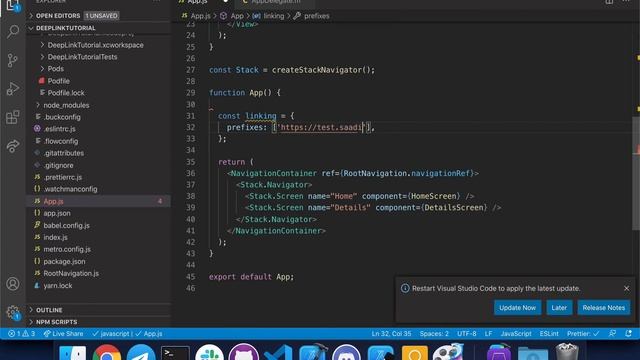Open .gitignore file
This screenshot has width=640, height=360.
(x=58, y=165)
